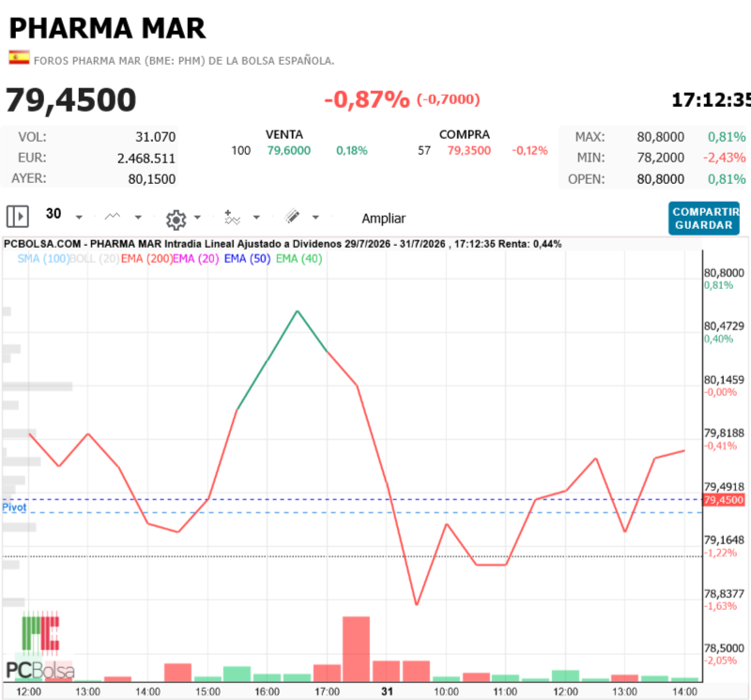Screen dimensions: 751x700
Task: Click the 17:00 time axis label
Action: click(327, 692)
